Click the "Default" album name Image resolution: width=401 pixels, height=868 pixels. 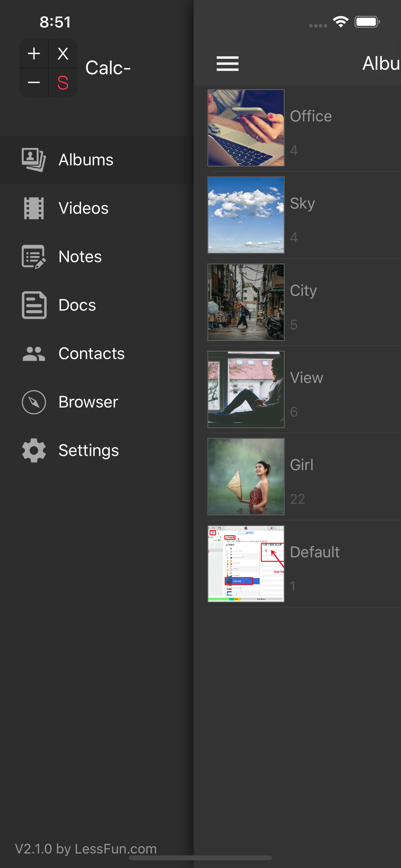pyautogui.click(x=315, y=552)
